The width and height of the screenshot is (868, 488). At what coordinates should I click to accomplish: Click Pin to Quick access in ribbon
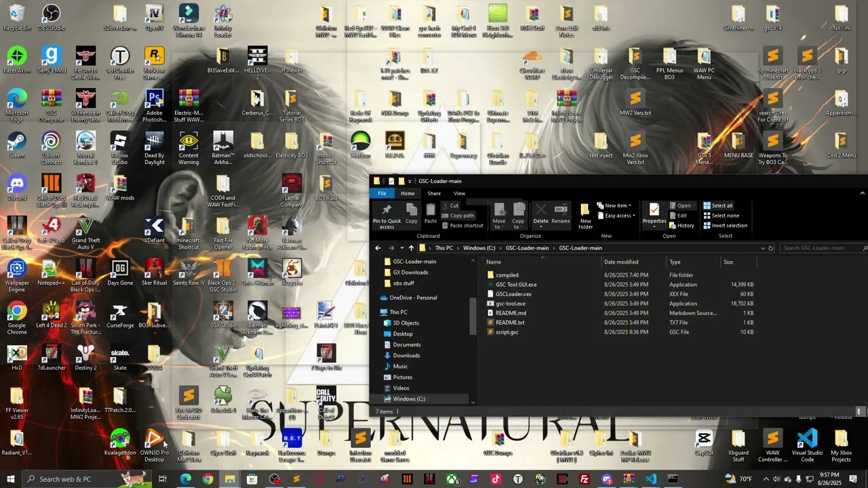tap(387, 216)
